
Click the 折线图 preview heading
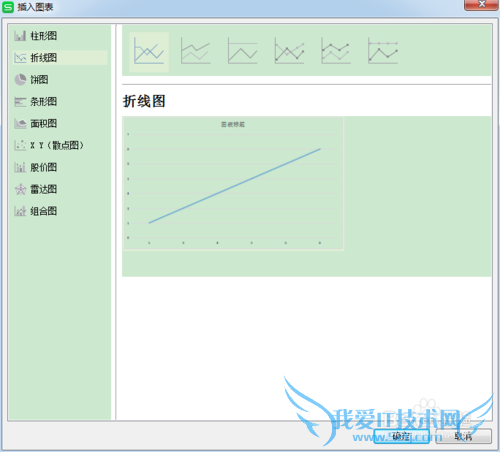(x=144, y=101)
